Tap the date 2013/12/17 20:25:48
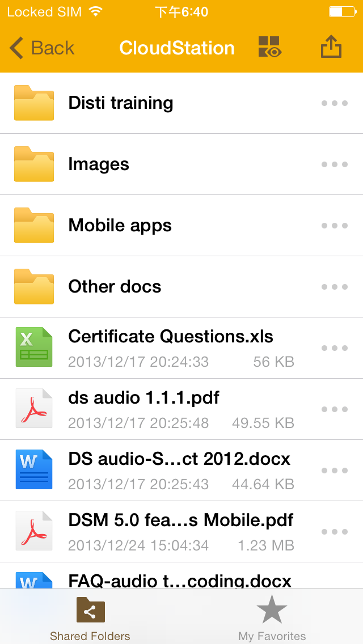The width and height of the screenshot is (363, 644). click(138, 423)
